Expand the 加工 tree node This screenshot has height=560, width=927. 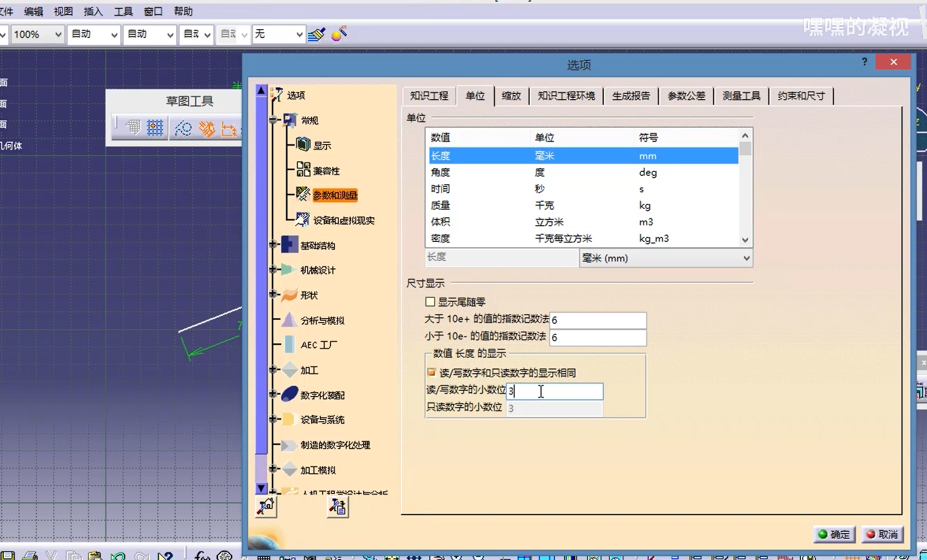[x=273, y=370]
